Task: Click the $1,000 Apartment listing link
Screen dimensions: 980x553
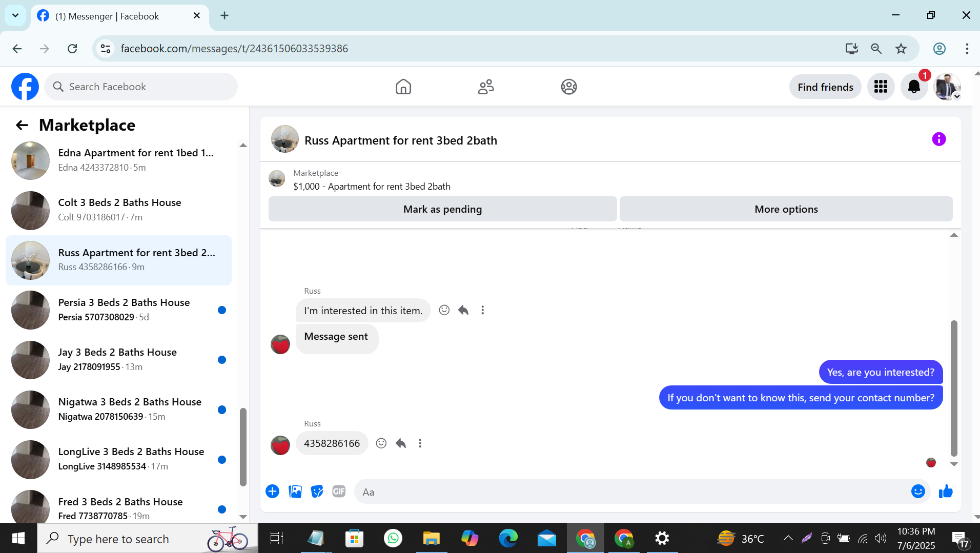Action: (372, 187)
